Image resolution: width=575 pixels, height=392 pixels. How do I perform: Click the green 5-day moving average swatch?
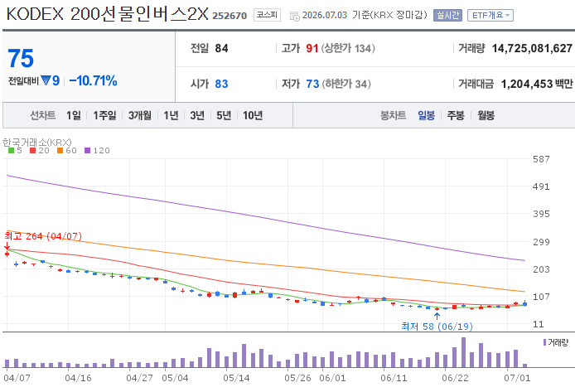11,150
